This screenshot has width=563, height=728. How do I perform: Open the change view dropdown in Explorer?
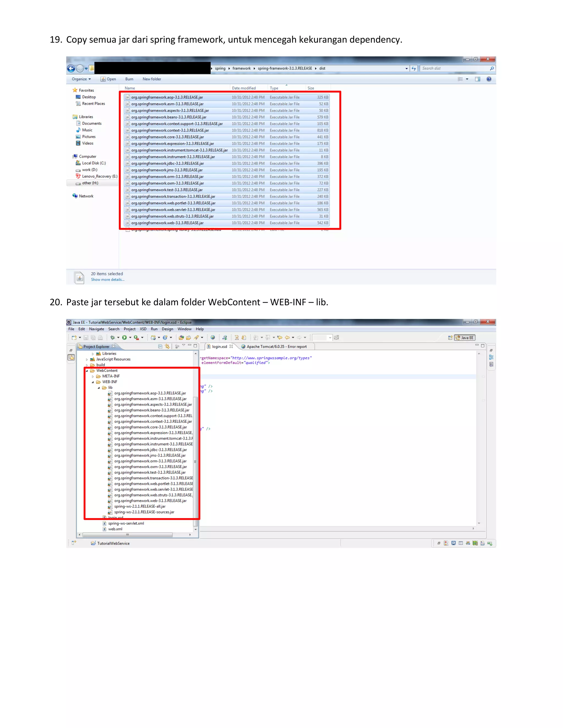tap(467, 79)
